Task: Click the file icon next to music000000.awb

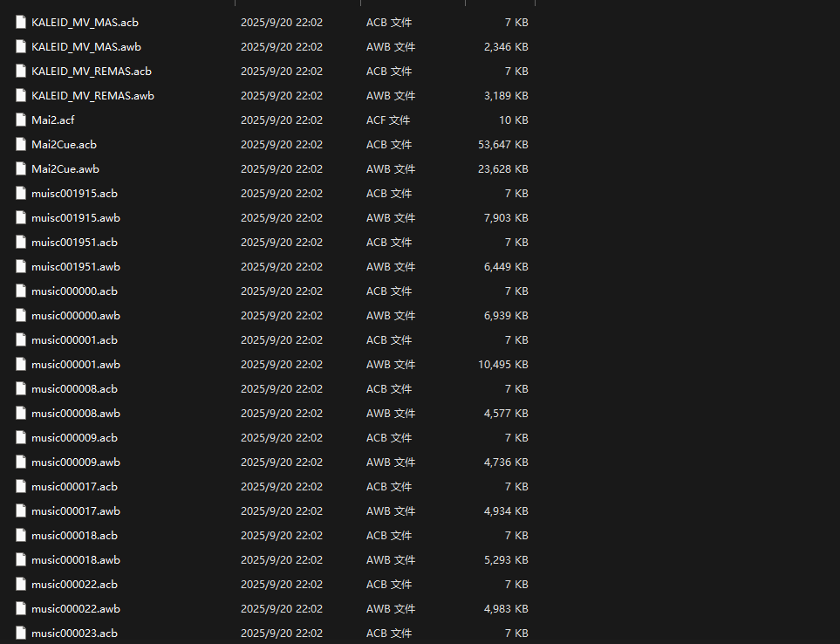Action: [20, 315]
